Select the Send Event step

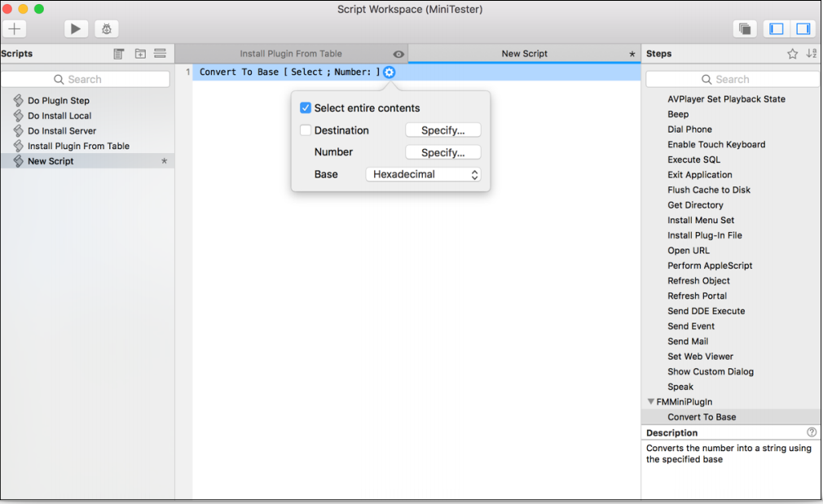691,327
